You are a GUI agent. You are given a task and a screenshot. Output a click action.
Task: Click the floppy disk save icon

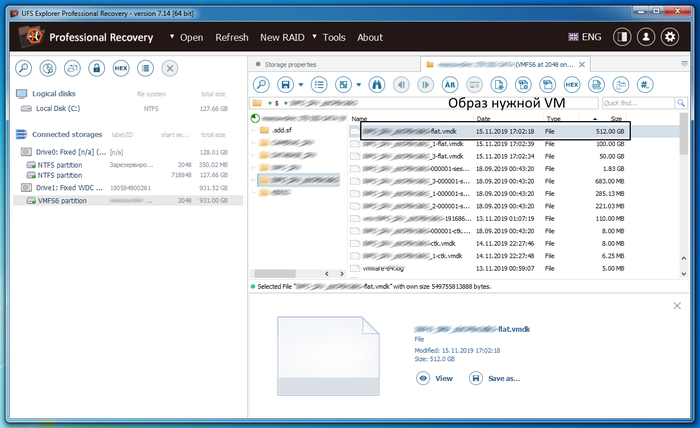(x=289, y=85)
